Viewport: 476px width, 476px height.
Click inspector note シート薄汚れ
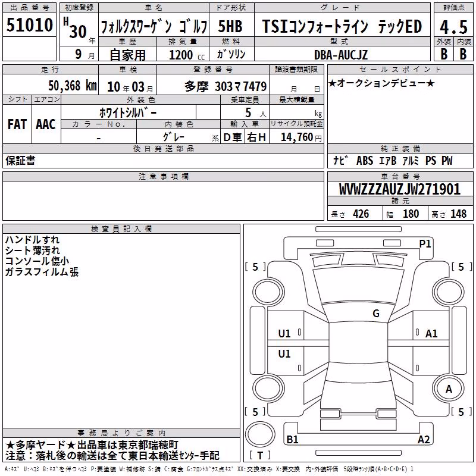33,250
